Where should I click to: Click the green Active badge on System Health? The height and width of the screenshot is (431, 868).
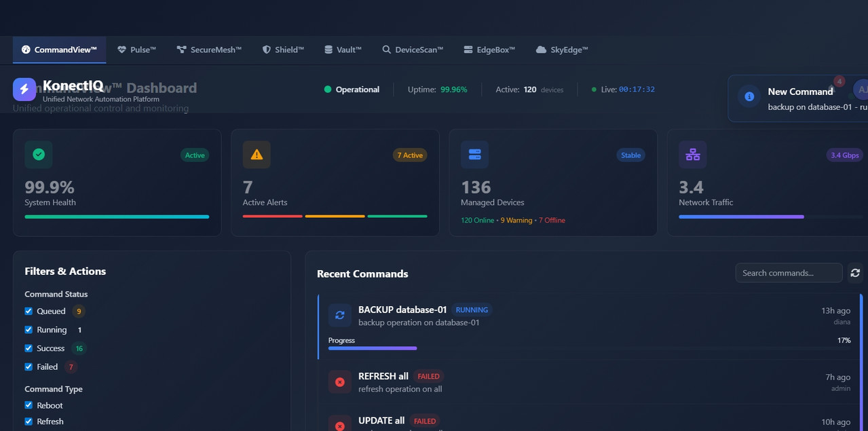pos(195,155)
